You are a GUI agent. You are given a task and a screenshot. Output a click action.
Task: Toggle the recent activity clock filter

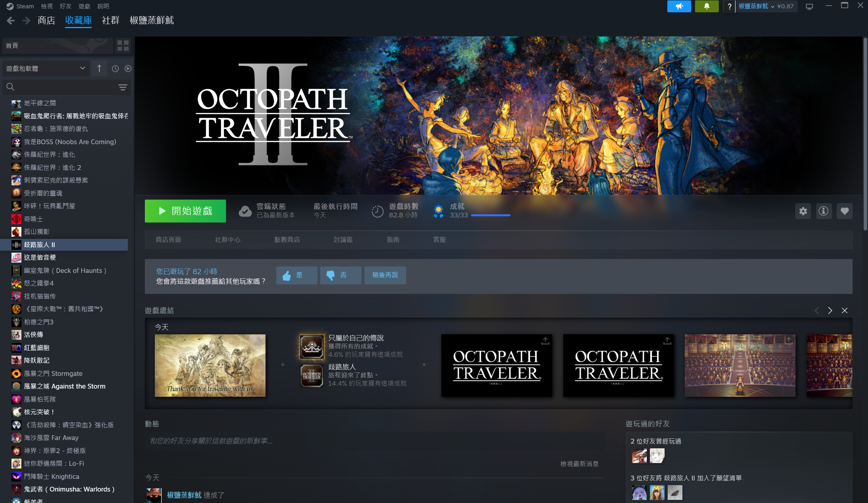tap(115, 69)
